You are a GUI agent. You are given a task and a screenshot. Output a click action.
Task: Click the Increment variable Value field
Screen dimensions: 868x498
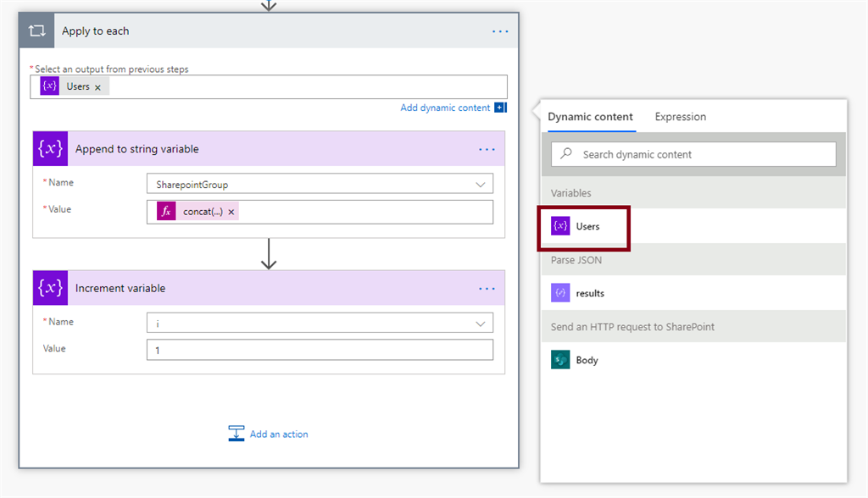320,350
